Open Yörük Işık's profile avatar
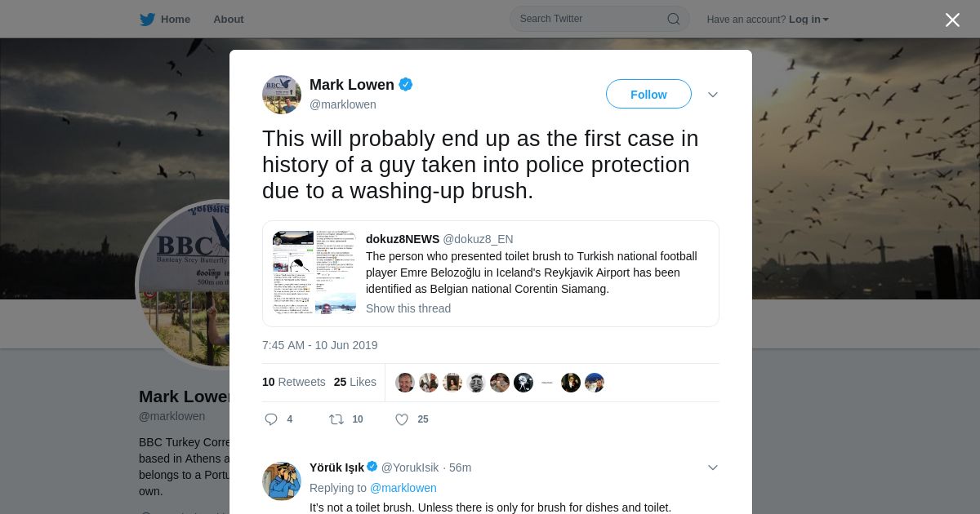 tap(282, 481)
